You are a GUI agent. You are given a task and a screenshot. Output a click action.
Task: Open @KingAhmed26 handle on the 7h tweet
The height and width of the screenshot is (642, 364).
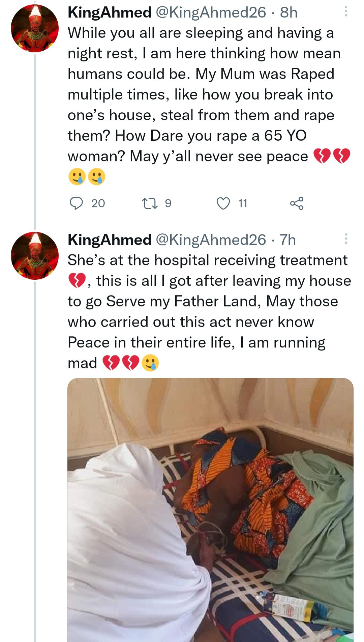211,240
